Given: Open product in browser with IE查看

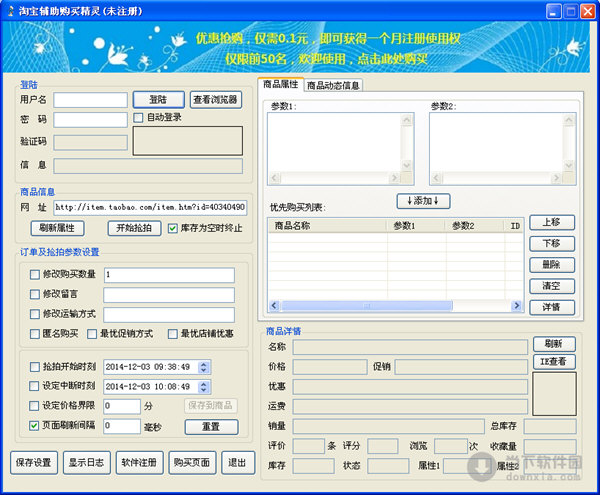Looking at the screenshot, I should click(x=553, y=361).
